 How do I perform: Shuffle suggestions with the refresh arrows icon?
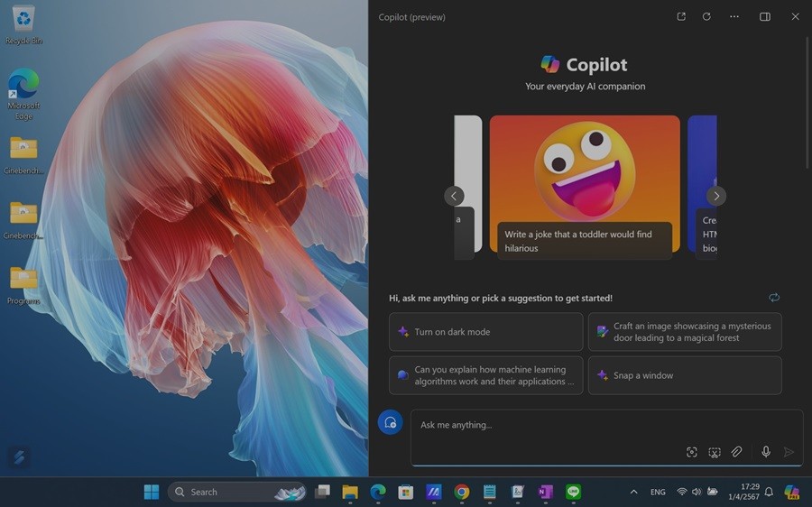[x=774, y=298]
